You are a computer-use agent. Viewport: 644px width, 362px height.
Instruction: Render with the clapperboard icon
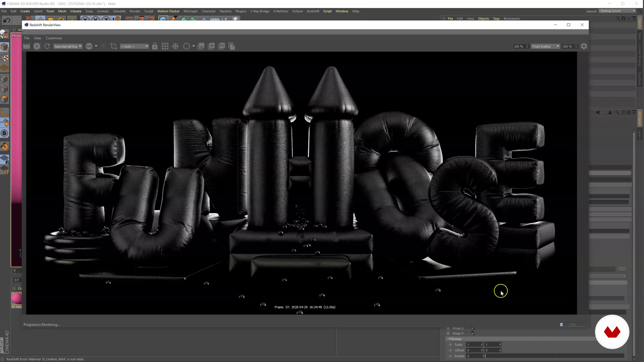point(26,46)
